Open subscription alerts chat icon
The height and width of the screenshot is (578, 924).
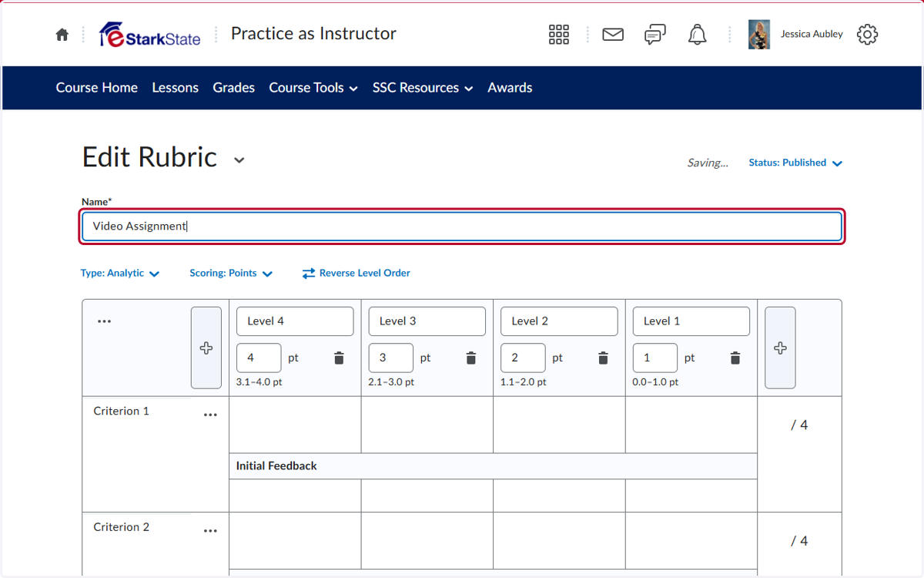[x=655, y=35]
